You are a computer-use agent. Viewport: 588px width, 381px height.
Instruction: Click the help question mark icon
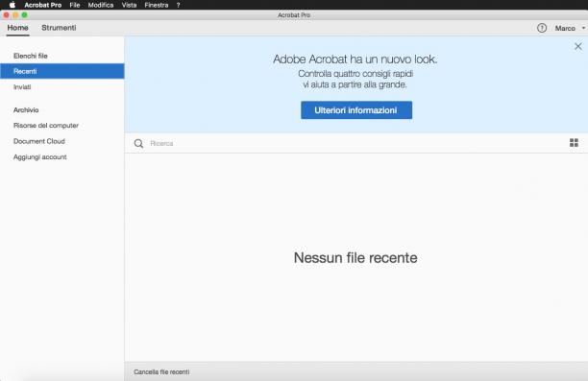point(542,28)
